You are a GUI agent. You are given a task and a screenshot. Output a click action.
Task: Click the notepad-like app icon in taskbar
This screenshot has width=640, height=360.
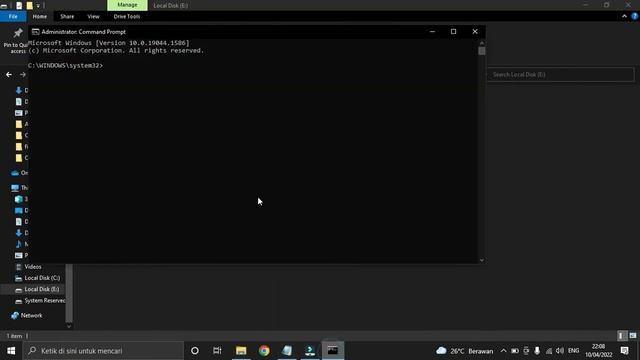pyautogui.click(x=287, y=351)
